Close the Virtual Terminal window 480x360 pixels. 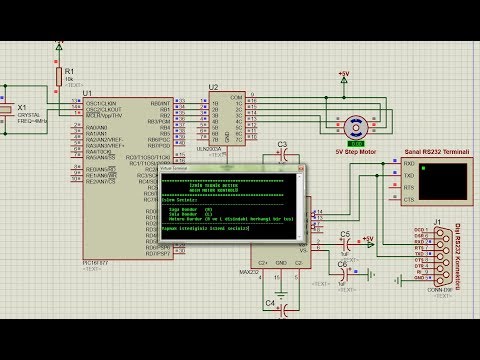301,168
